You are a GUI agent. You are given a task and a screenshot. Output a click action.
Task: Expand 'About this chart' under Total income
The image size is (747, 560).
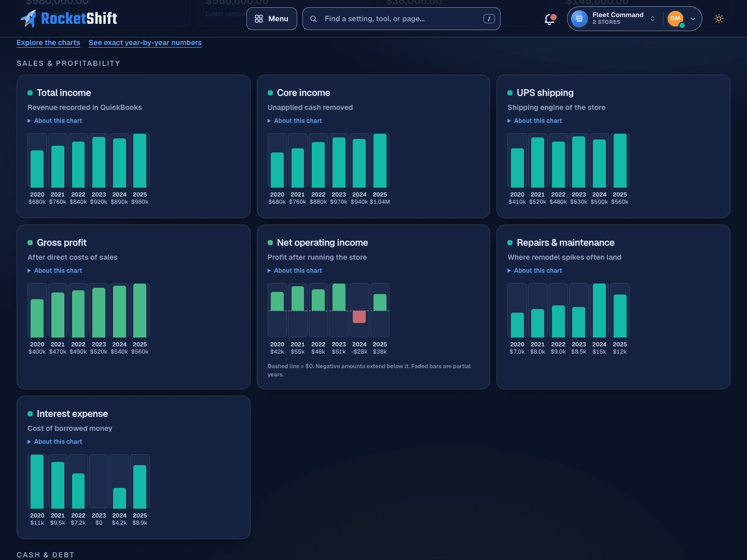tap(55, 121)
